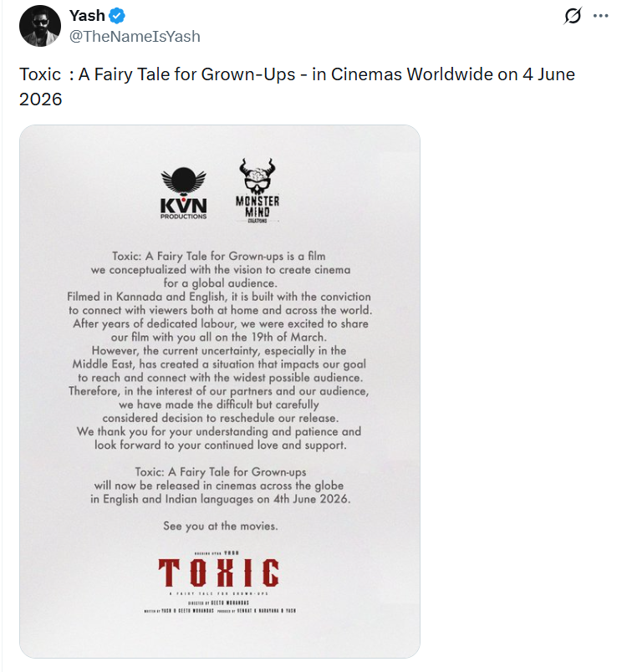
Task: Open the Yash display name link
Action: 87,17
